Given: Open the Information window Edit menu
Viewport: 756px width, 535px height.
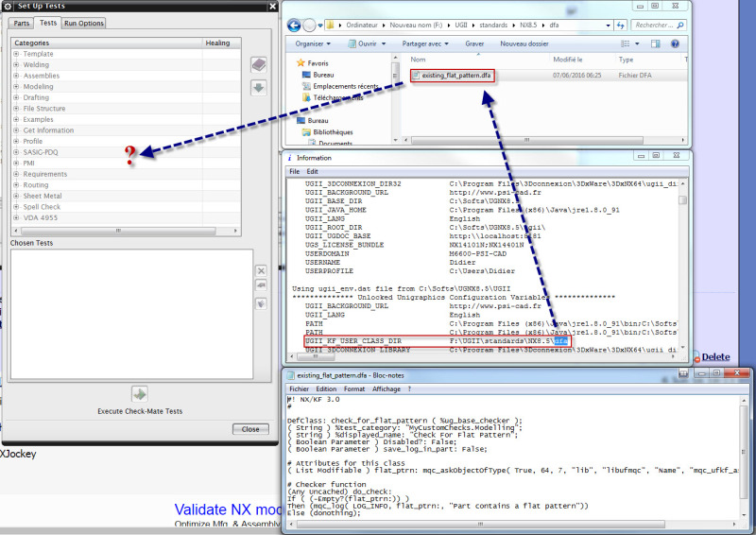Looking at the screenshot, I should [312, 171].
